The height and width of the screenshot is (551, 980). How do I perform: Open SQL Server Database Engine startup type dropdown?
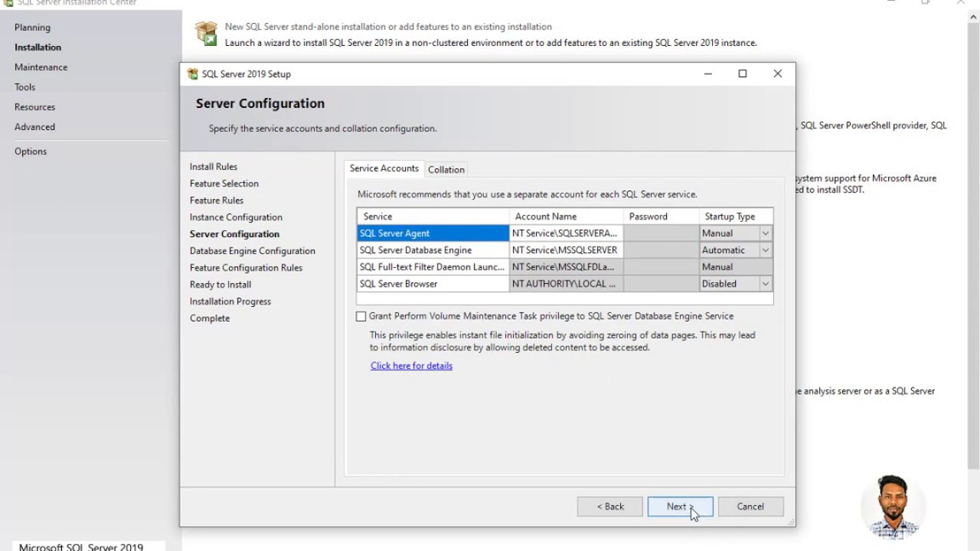tap(765, 250)
